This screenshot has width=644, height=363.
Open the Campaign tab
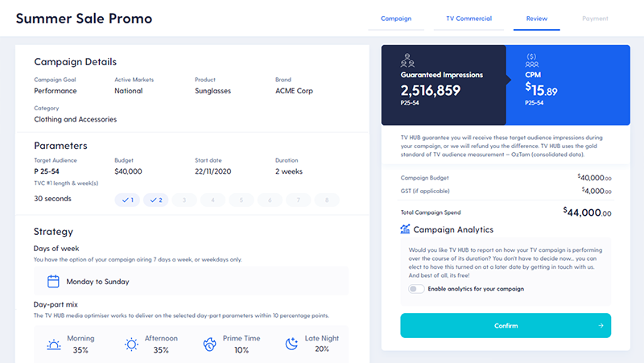coord(396,18)
